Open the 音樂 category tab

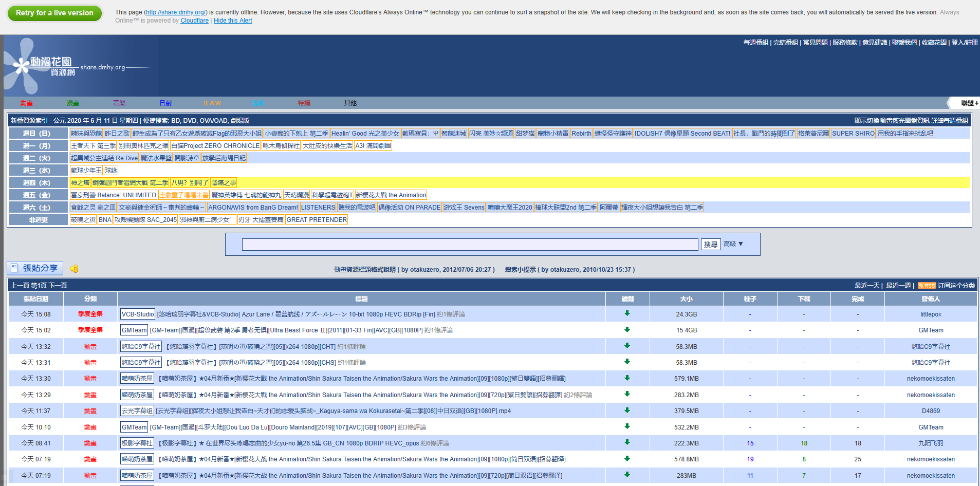point(119,103)
